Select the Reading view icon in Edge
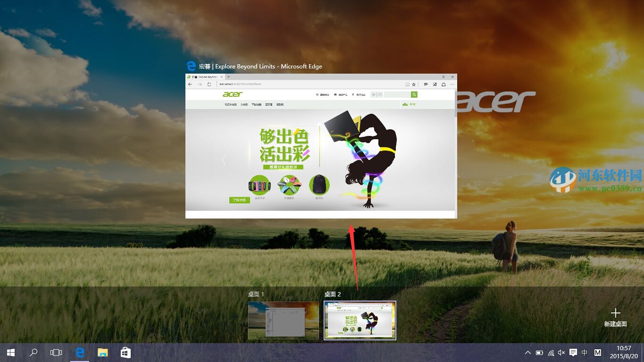This screenshot has width=644, height=362. click(x=407, y=84)
